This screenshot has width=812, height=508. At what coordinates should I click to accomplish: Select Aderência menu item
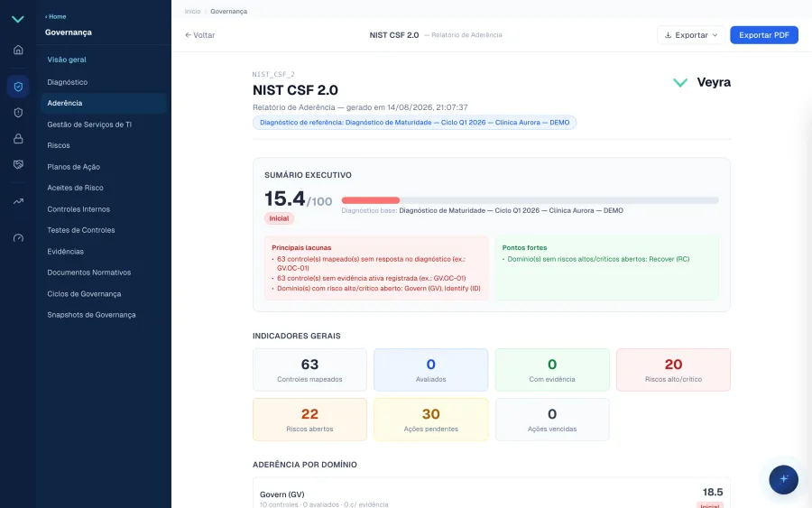click(103, 103)
